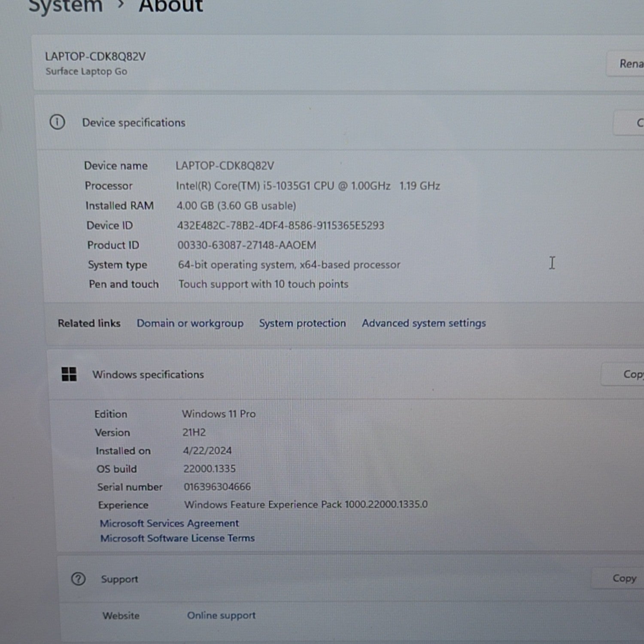644x644 pixels.
Task: Click the OS build label
Action: pos(116,469)
